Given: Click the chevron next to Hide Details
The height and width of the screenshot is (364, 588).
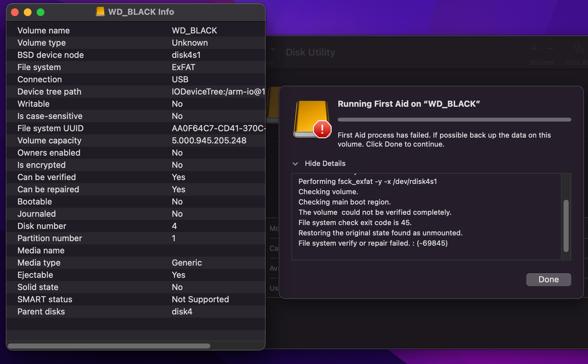Looking at the screenshot, I should 295,164.
